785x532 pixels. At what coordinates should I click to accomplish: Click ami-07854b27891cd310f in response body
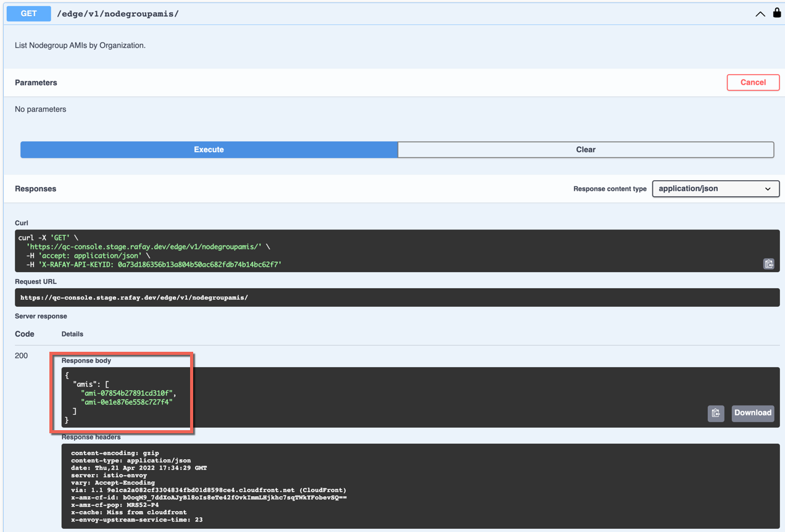128,393
